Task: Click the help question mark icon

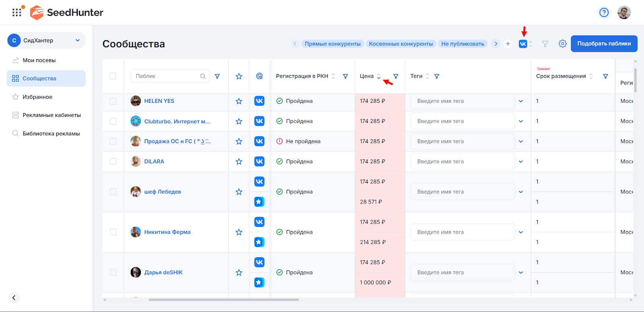Action: (604, 12)
